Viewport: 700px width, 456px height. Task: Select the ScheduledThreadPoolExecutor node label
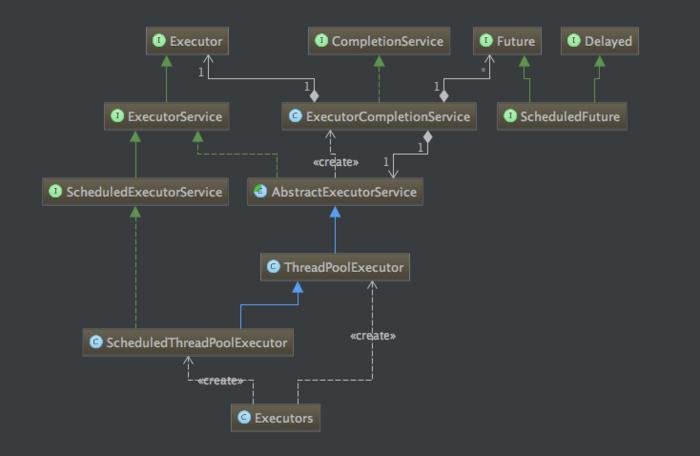click(197, 343)
